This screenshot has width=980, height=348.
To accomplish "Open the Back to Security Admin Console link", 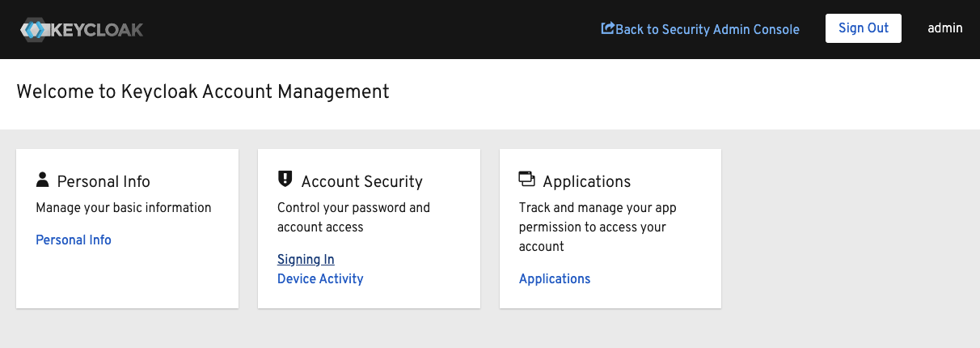I will pos(707,29).
